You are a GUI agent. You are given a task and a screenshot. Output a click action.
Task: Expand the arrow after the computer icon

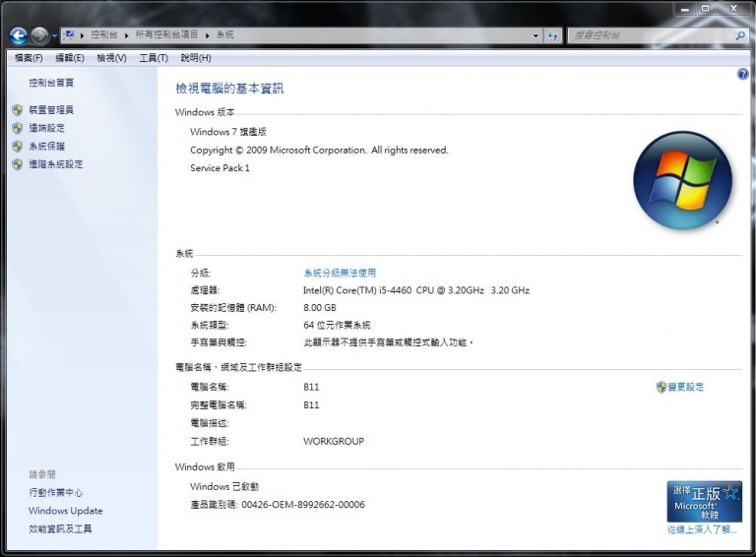coord(83,35)
